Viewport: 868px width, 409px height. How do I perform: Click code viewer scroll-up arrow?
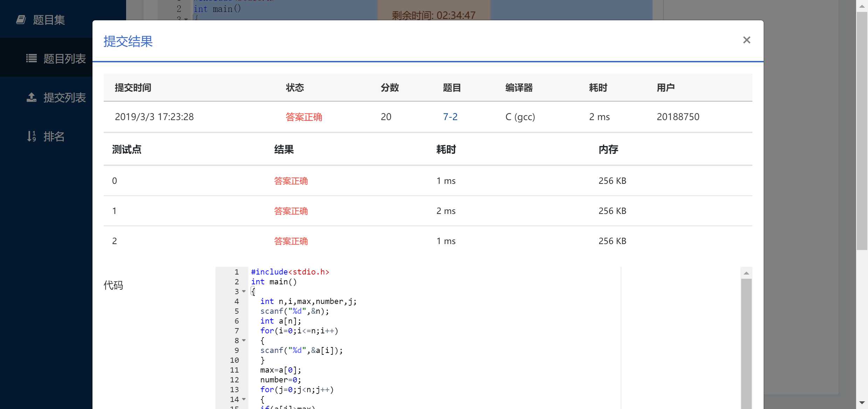click(746, 273)
